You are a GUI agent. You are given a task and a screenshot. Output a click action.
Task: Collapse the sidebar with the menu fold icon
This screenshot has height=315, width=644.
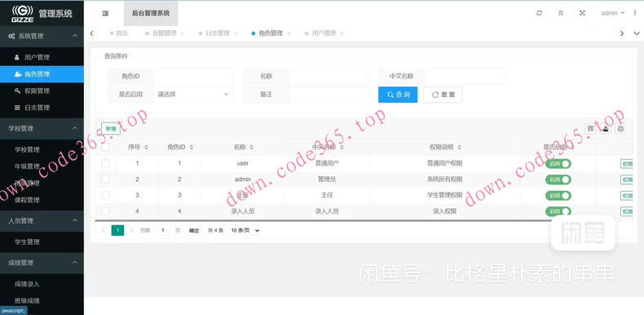coord(105,13)
